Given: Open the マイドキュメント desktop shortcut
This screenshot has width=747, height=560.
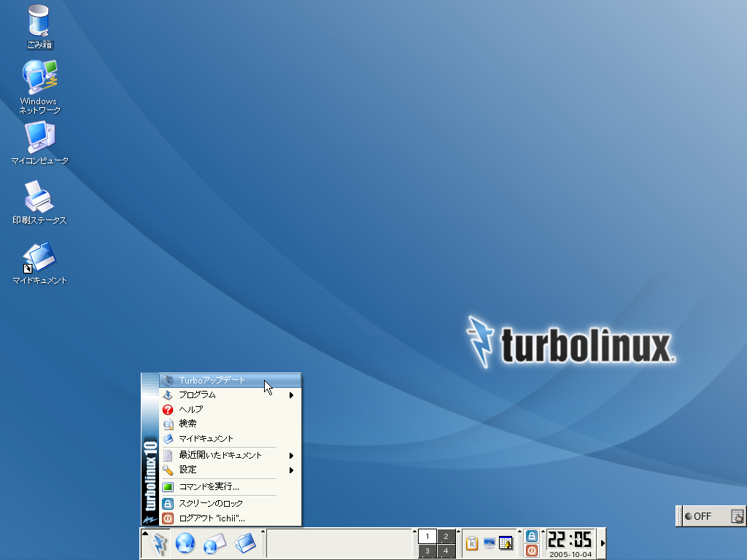Looking at the screenshot, I should point(39,262).
